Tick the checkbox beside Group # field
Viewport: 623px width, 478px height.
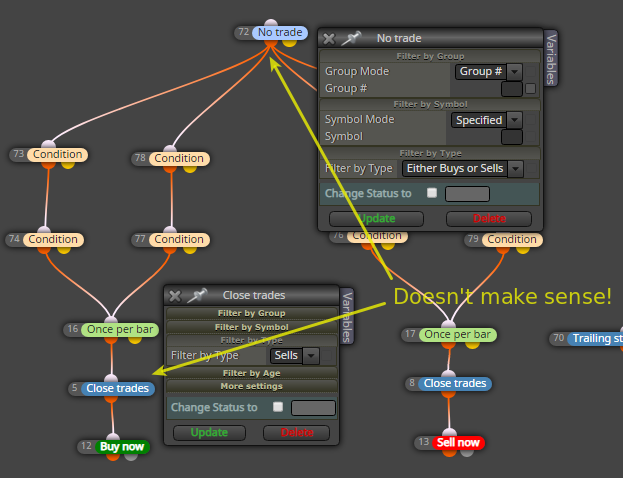[x=530, y=88]
